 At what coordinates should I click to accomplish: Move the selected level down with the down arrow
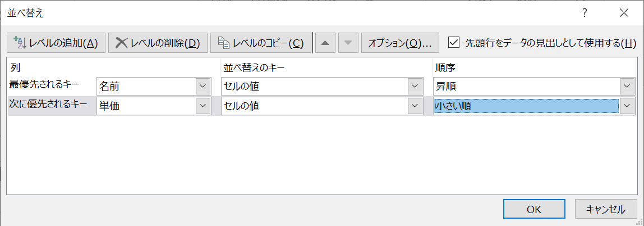[348, 43]
